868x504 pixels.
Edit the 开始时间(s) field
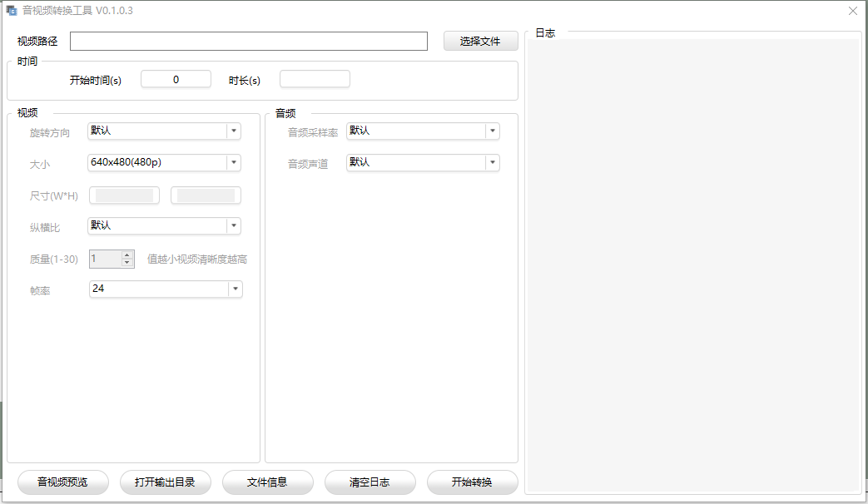(176, 79)
